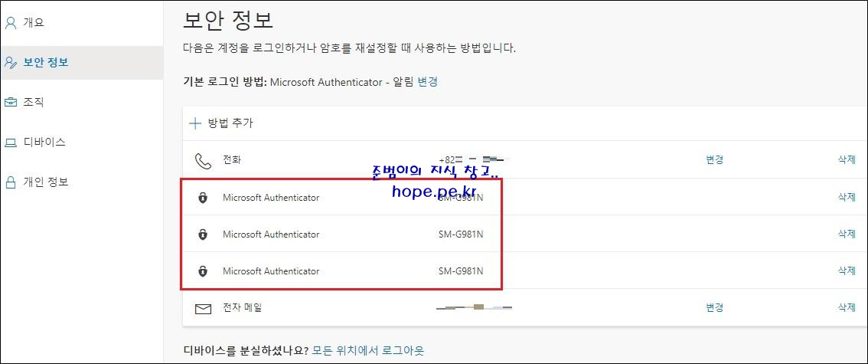Click the third Microsoft Authenticator label
Viewport: 868px width, 364px height.
pos(271,271)
